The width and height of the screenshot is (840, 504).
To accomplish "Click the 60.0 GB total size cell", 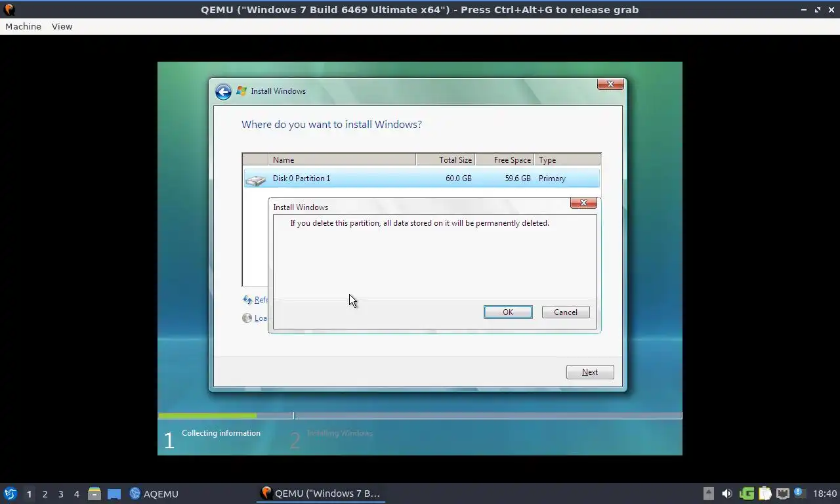I will pos(458,178).
